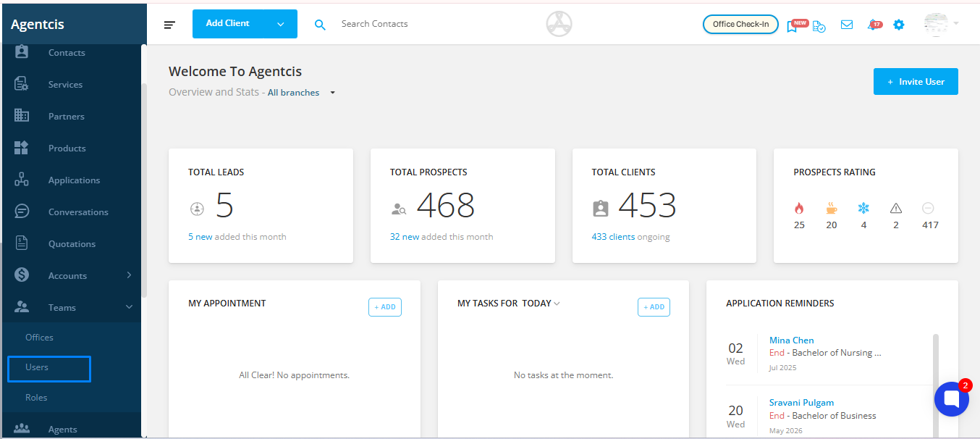Open the chat widget with 2 badge
Viewport: 980px width, 439px height.
point(952,399)
